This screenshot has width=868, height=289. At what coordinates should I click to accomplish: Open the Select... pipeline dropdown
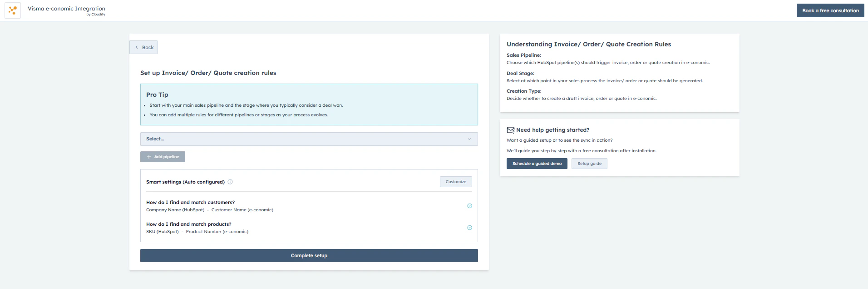pos(309,139)
